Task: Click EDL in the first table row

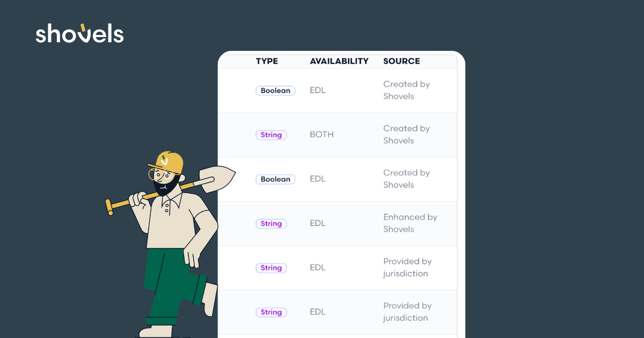Action: [318, 91]
